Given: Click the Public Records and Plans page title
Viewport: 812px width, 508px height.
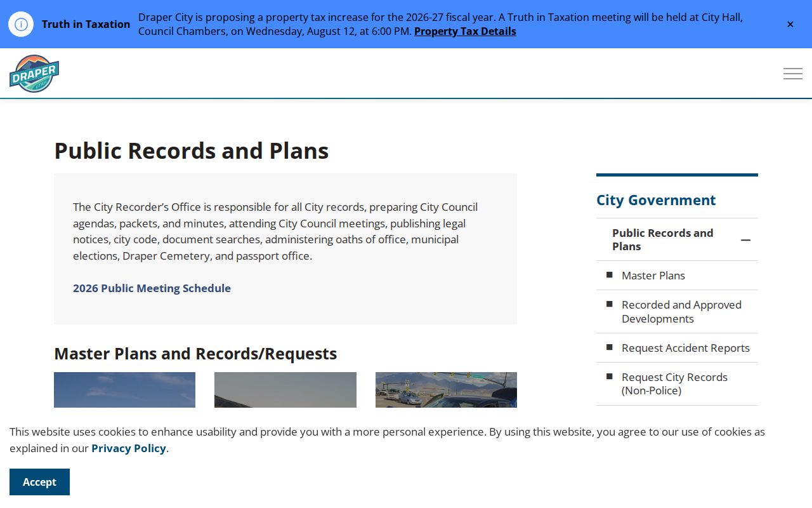Looking at the screenshot, I should [x=192, y=150].
